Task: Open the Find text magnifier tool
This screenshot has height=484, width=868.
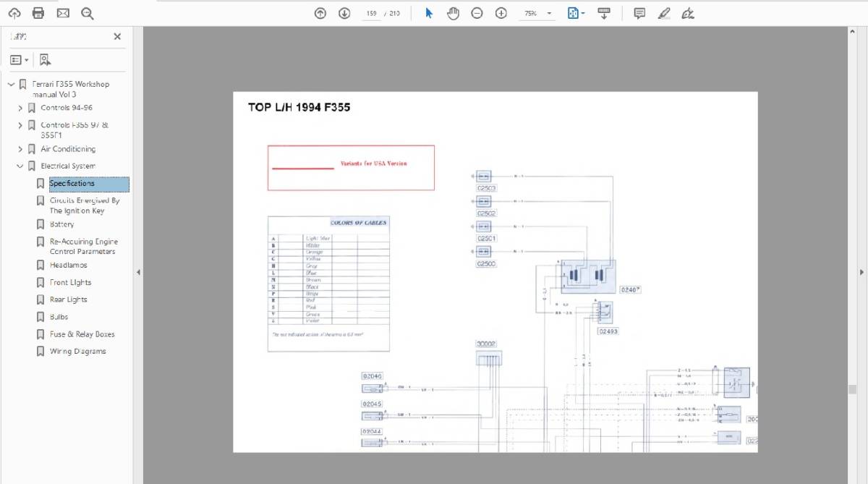Action: tap(88, 13)
